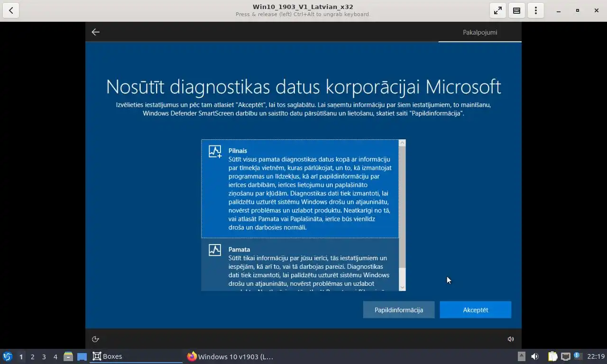Screen dimensions: 607x364
Task: Select the Pamata diagnostic data option
Action: 300,264
